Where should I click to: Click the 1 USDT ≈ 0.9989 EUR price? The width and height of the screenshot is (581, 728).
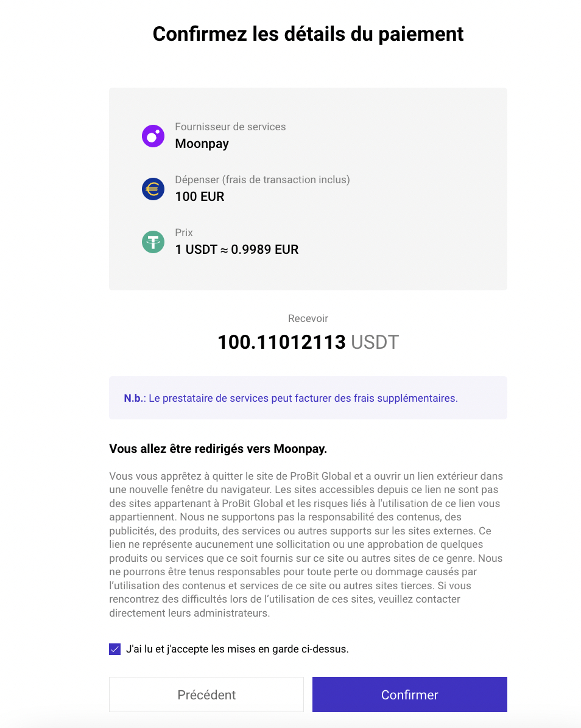click(237, 250)
